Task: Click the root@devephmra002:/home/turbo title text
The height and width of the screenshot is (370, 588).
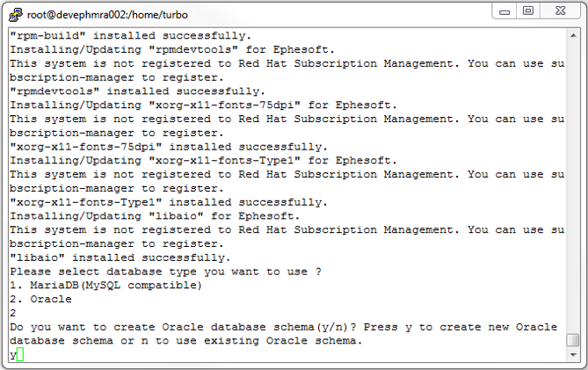Action: (x=107, y=15)
